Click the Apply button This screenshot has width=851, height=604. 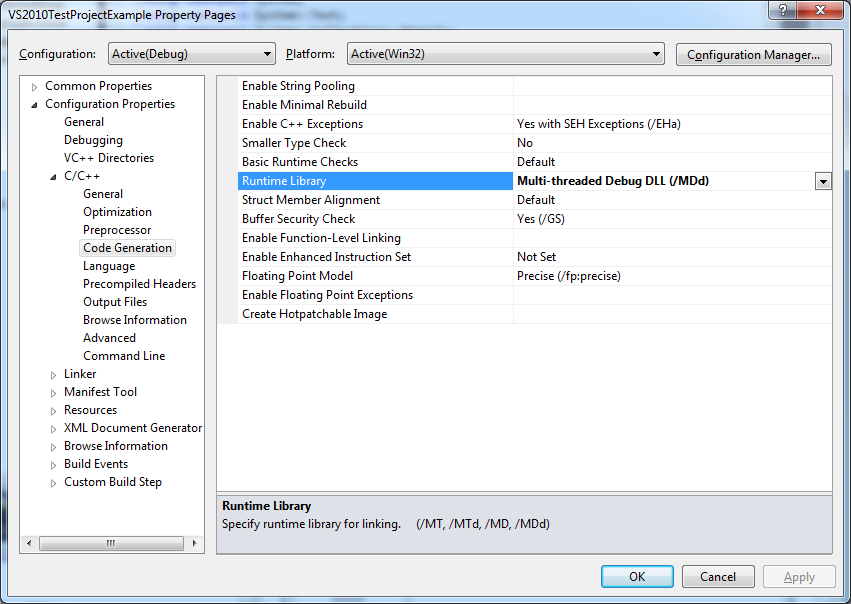(799, 576)
